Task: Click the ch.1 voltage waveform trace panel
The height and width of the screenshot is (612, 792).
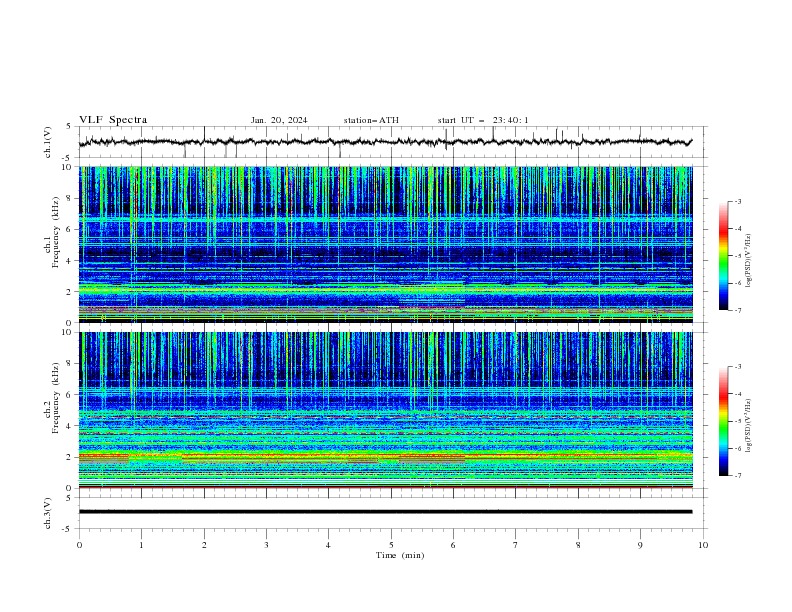Action: [392, 142]
